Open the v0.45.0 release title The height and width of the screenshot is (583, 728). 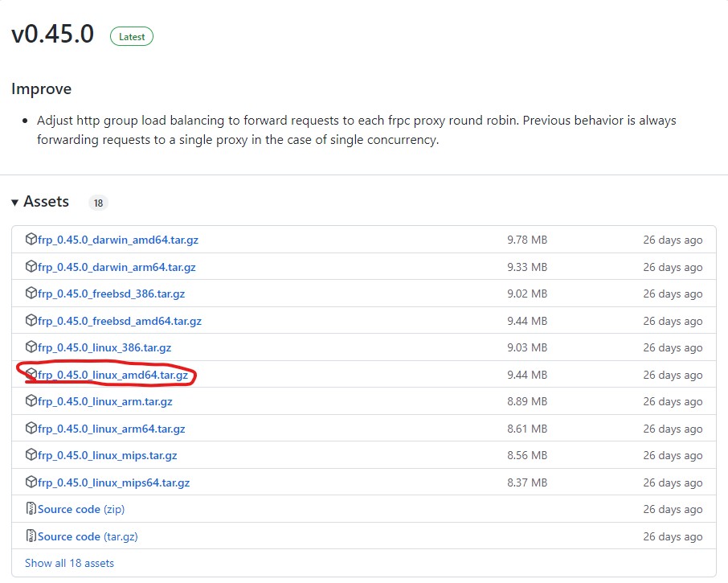(53, 35)
